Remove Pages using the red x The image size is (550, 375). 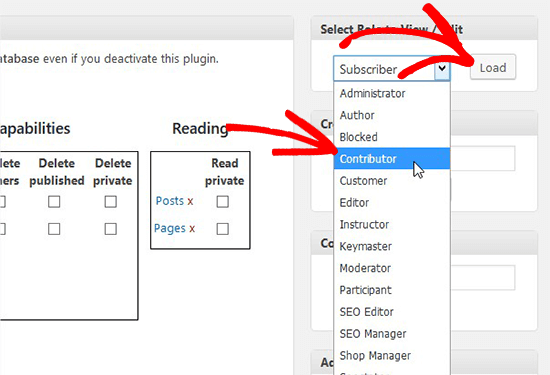pos(192,229)
